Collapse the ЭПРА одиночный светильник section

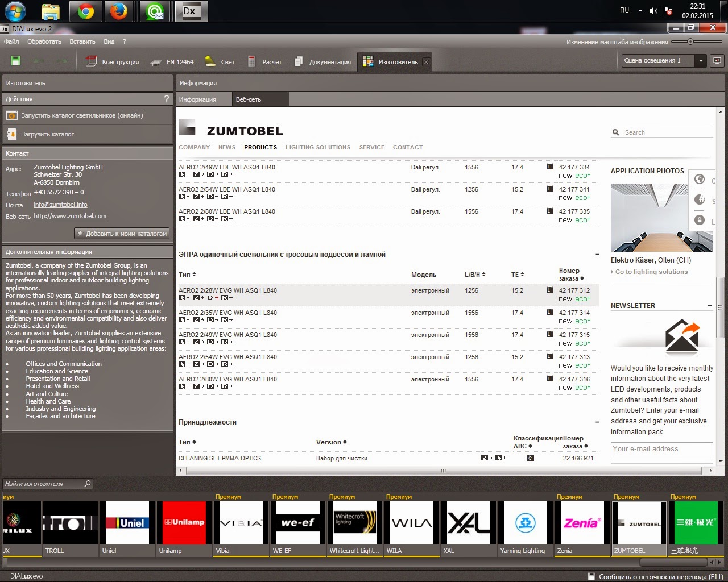pyautogui.click(x=597, y=255)
